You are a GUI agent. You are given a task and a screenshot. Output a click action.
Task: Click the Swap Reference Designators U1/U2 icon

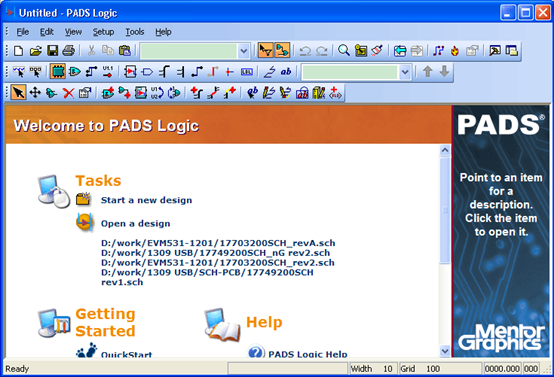(x=157, y=93)
